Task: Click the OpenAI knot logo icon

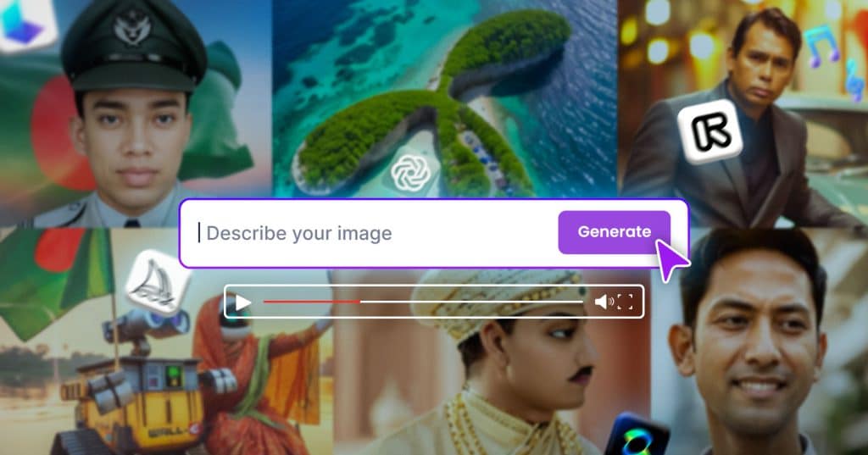Action: coord(411,173)
